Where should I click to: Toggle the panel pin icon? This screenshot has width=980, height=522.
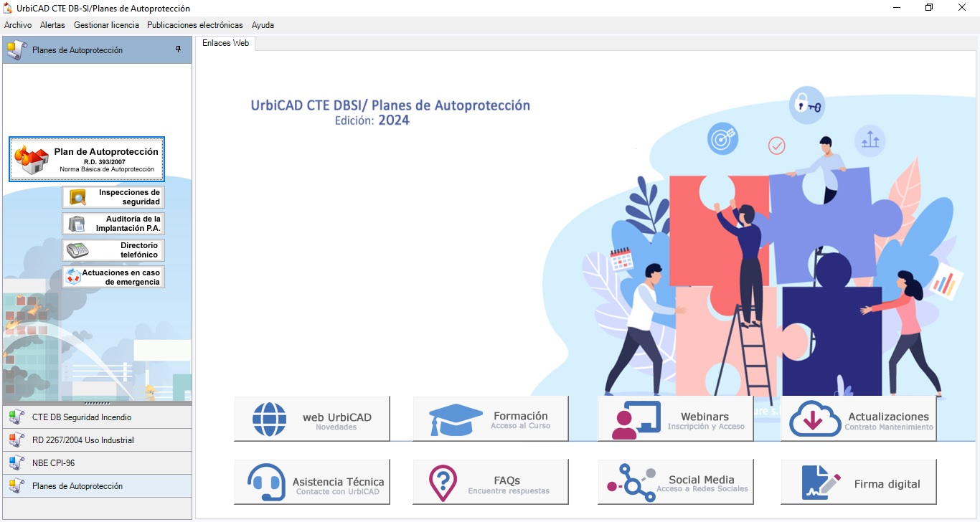(x=179, y=49)
